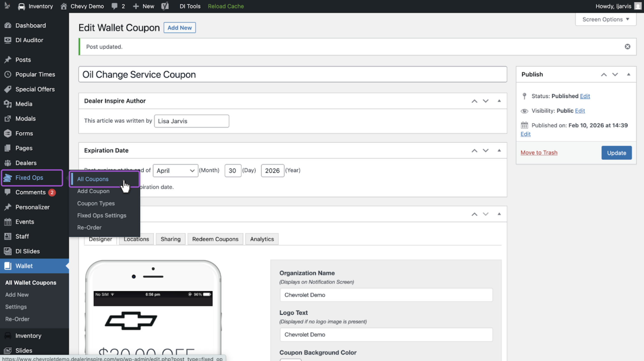This screenshot has height=361, width=644.
Task: Open Events calendar icon
Action: [8, 222]
